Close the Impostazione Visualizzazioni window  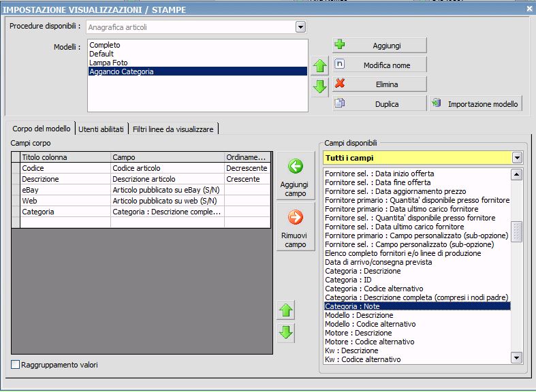[529, 9]
